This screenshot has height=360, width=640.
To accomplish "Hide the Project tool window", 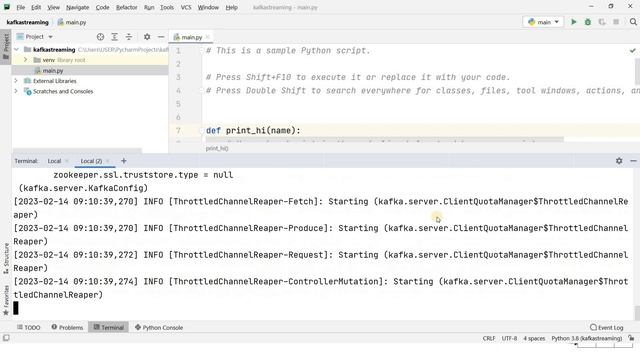I will coord(161,37).
